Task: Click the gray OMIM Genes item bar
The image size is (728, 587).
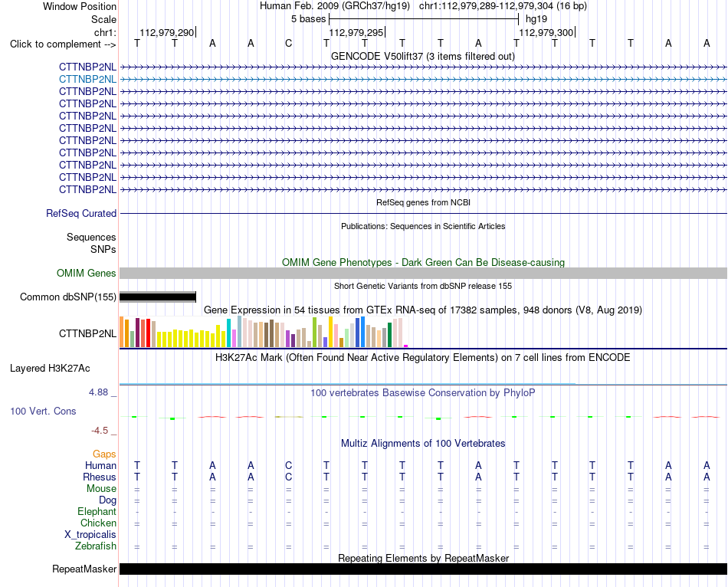Action: (423, 273)
